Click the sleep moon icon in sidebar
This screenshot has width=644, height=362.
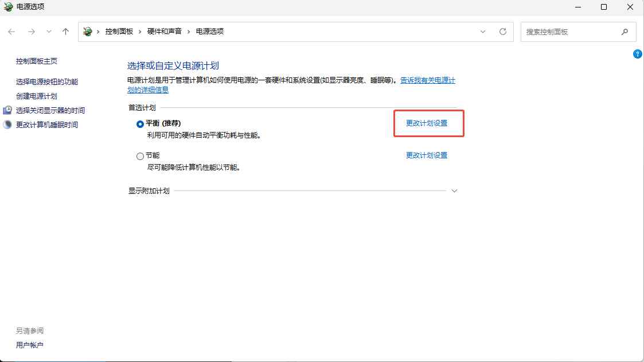coord(7,124)
